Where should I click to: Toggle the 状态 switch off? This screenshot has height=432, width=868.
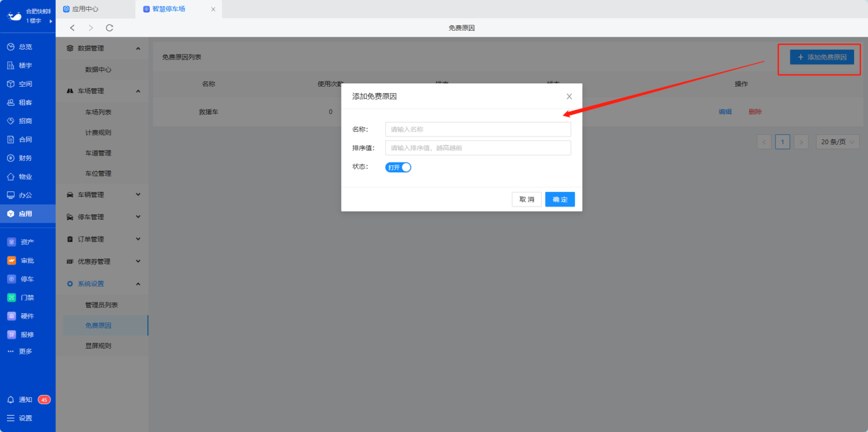click(398, 167)
